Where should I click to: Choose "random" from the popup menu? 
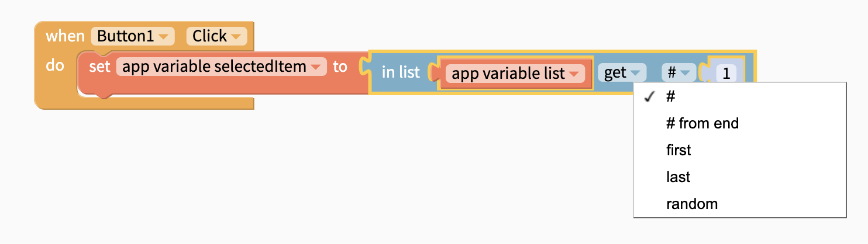coord(691,204)
